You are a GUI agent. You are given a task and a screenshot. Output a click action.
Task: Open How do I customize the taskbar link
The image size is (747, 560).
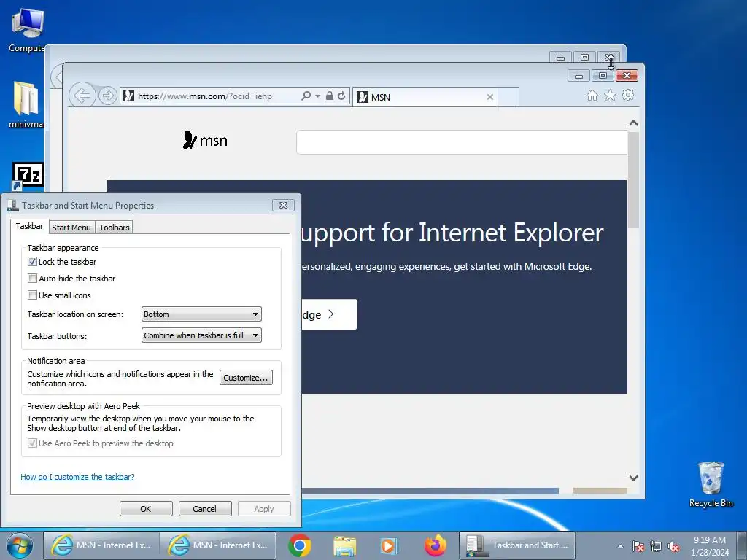tap(77, 477)
